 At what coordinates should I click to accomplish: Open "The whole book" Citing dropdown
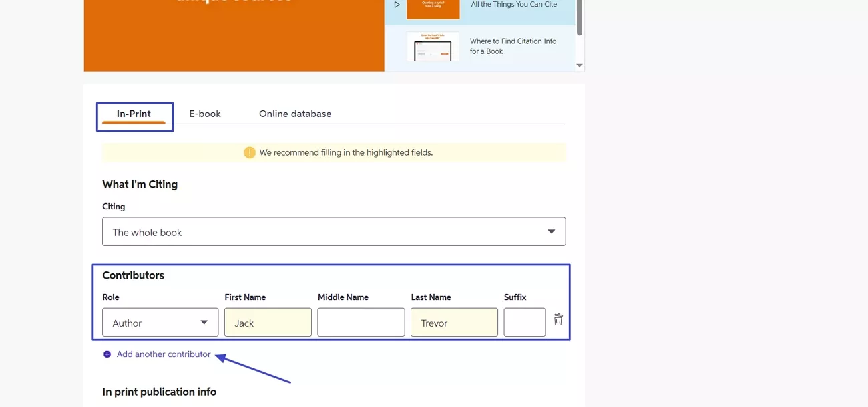pos(334,231)
